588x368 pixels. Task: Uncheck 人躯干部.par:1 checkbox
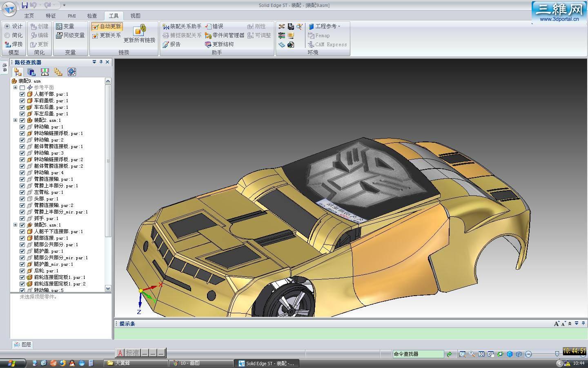22,94
